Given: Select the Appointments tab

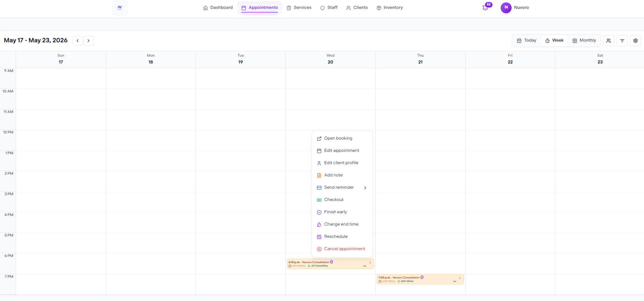Looking at the screenshot, I should [x=260, y=8].
